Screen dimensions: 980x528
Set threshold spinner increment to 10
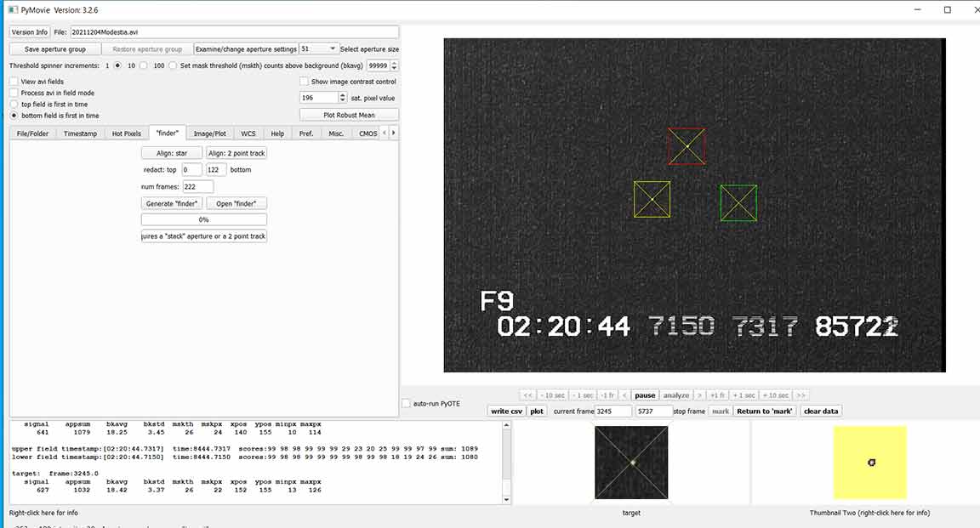(143, 65)
